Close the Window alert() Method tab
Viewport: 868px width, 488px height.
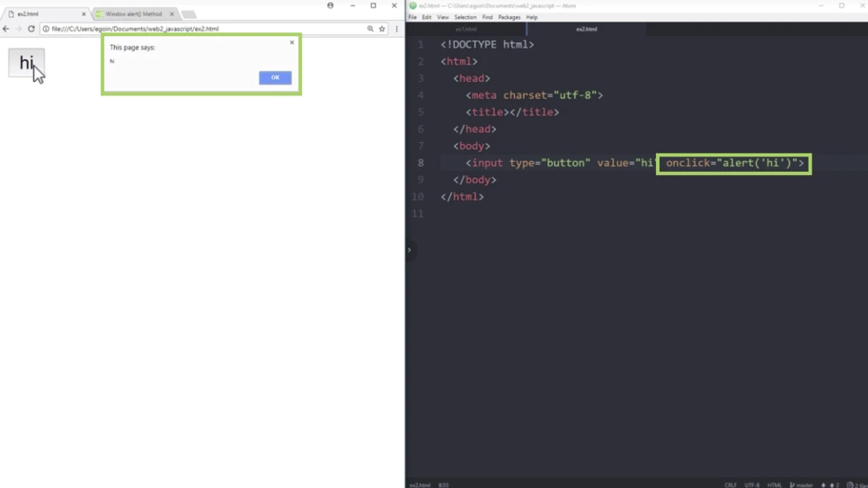[x=172, y=13]
